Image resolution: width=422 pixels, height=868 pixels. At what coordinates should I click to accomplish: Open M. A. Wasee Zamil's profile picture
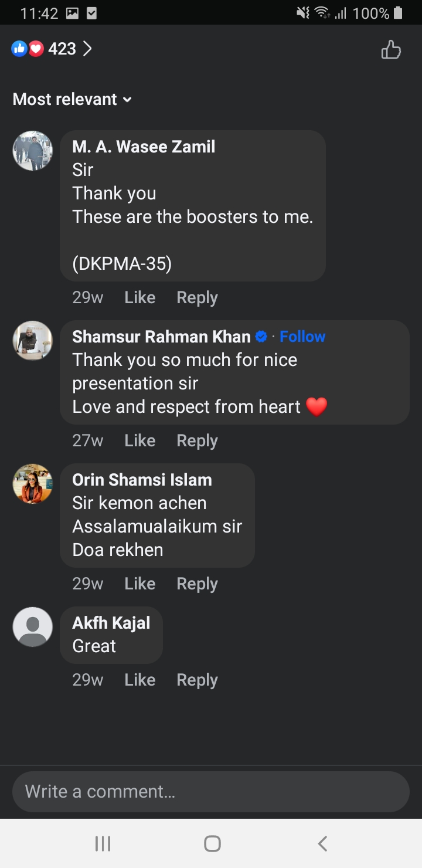33,151
